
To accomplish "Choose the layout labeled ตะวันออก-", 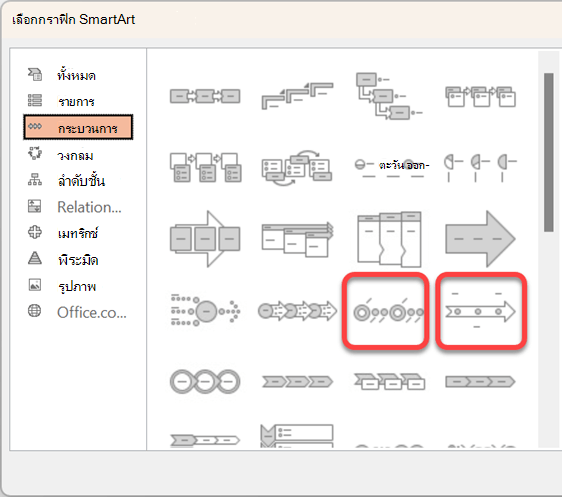I will tap(391, 167).
